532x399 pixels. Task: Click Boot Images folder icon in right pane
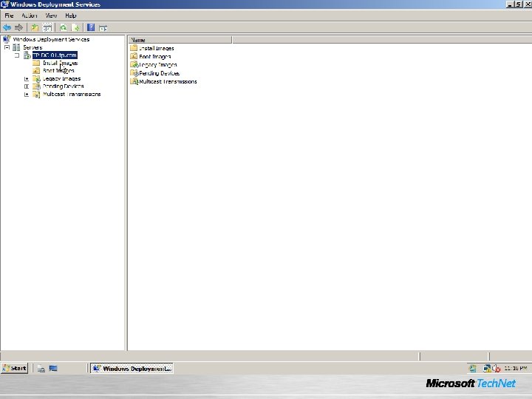(x=134, y=56)
